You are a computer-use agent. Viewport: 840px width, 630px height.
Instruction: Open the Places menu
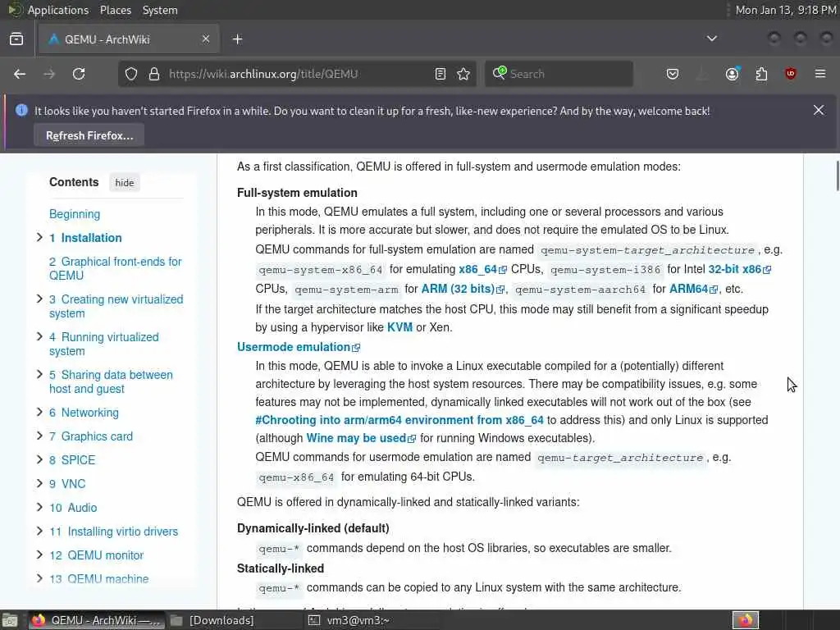(115, 10)
